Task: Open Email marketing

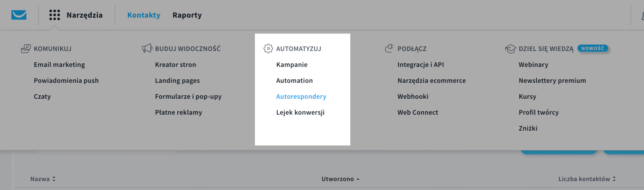Action: click(59, 65)
